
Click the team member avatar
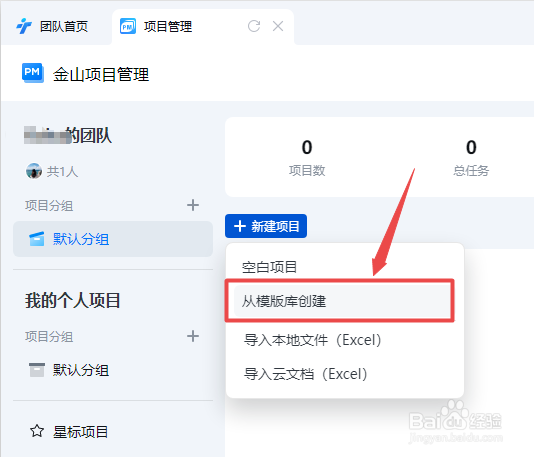pos(34,171)
